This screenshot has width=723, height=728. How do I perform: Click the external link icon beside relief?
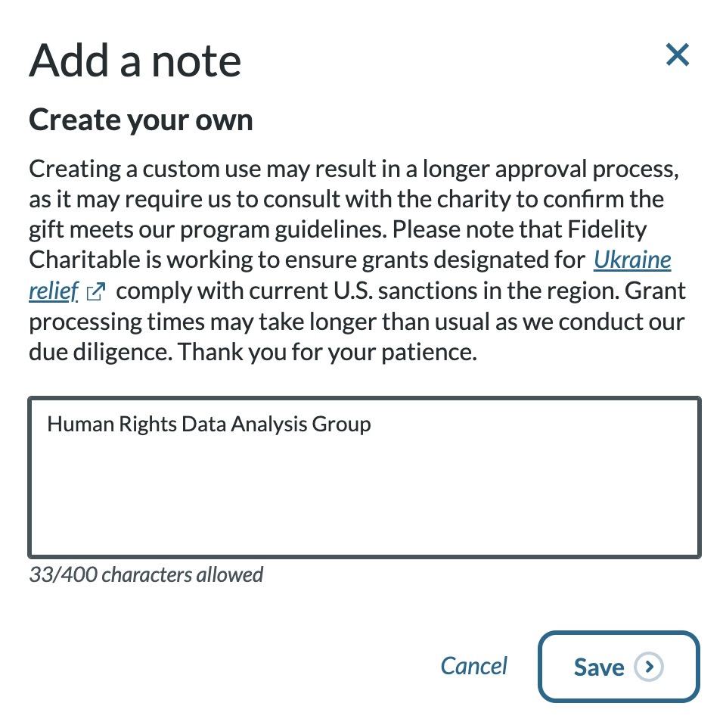pos(96,291)
